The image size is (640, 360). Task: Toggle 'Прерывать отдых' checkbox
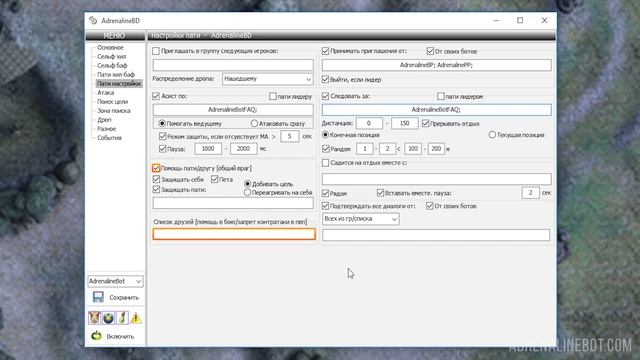pos(426,123)
